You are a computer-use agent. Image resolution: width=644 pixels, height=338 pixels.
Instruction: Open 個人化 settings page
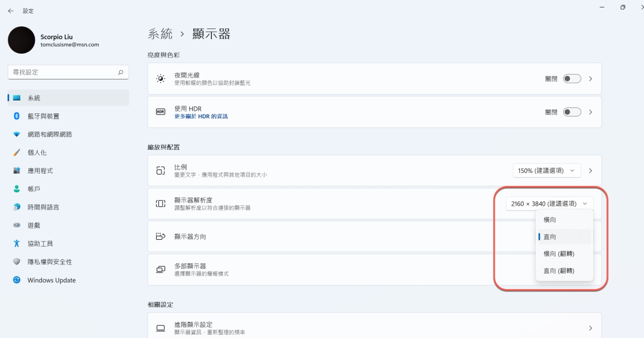click(69, 153)
